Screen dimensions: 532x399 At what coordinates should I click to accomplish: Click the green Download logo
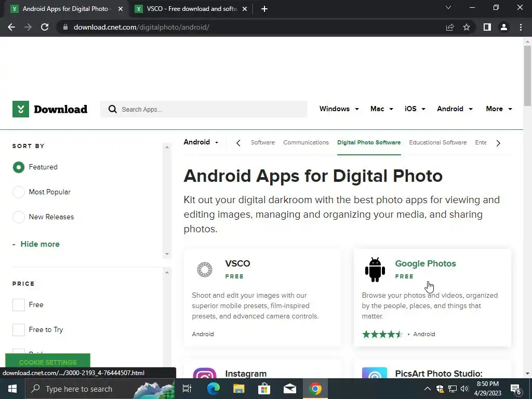click(x=50, y=109)
